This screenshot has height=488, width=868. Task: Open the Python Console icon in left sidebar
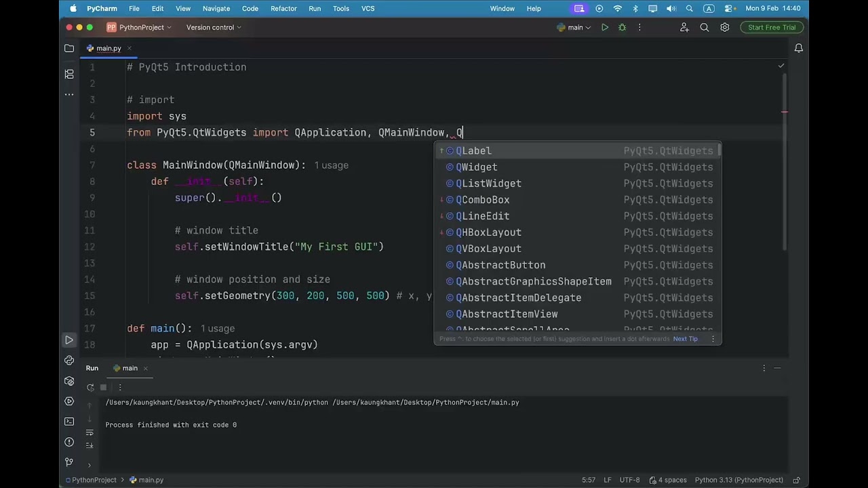click(69, 360)
